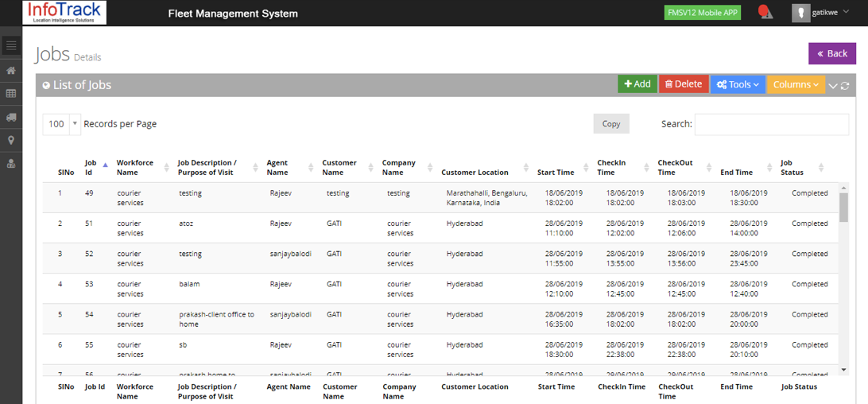Toggle the hamburger sidebar menu
This screenshot has width=868, height=404.
click(x=11, y=45)
